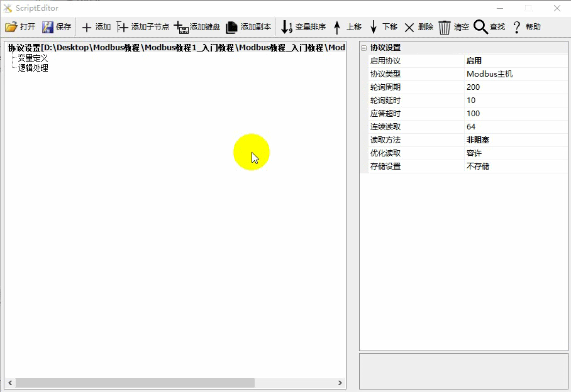
Task: Click the 轮询周期 value 200
Action: point(473,87)
